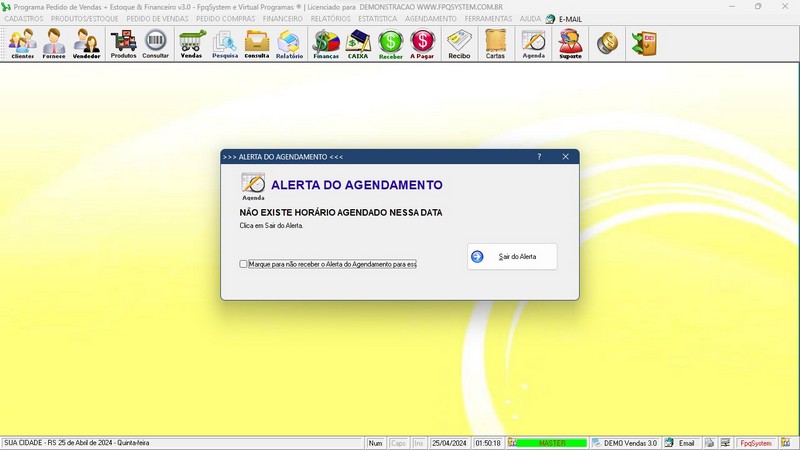The height and width of the screenshot is (450, 800).
Task: Click the computer icon in the status bar
Action: [726, 443]
